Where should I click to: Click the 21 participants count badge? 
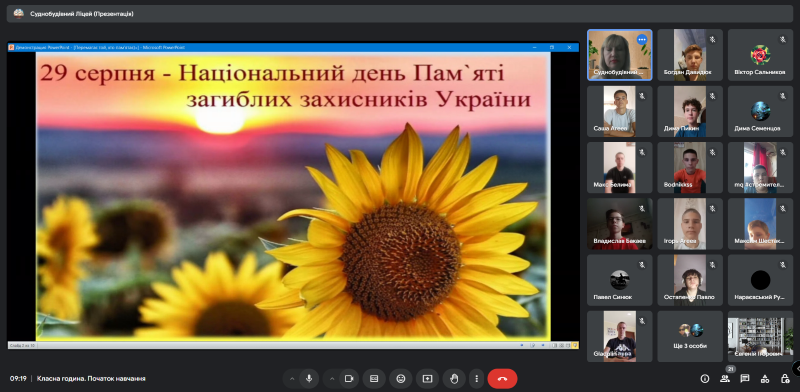[731, 369]
